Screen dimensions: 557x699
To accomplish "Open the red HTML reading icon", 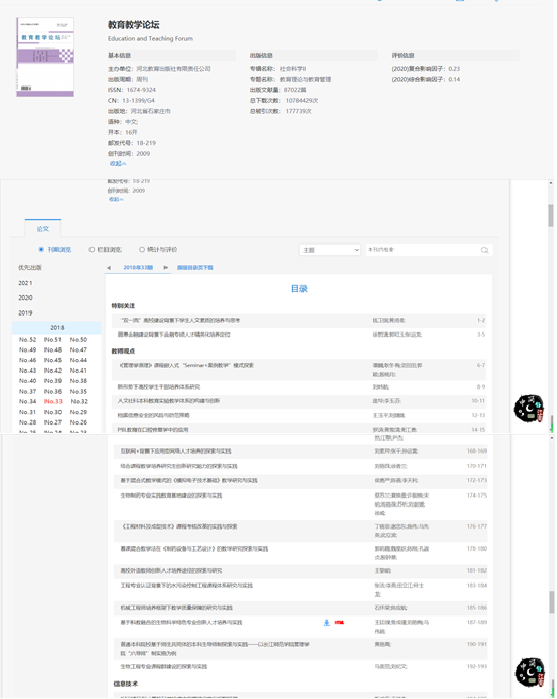I will [x=339, y=623].
